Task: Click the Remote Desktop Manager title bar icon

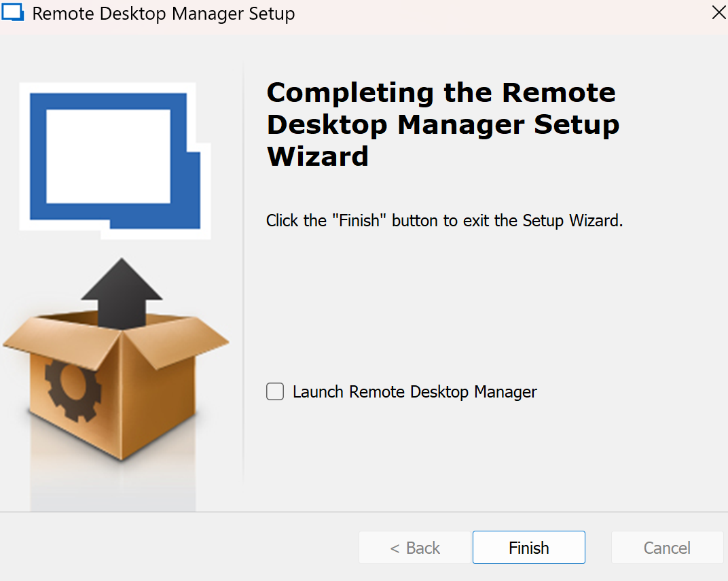Action: pos(13,13)
